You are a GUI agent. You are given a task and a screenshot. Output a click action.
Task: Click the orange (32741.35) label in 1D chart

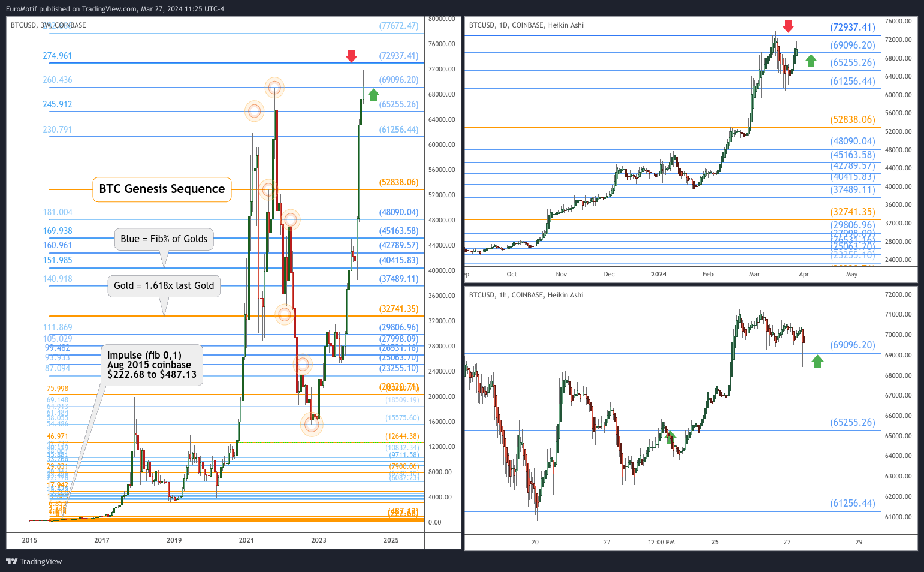(x=853, y=212)
